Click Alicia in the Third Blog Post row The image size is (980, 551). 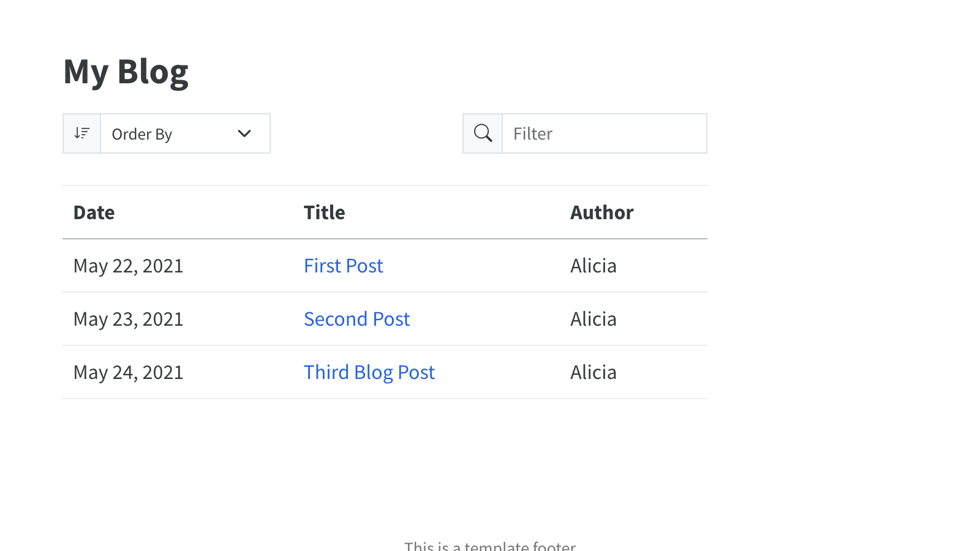[x=593, y=372]
